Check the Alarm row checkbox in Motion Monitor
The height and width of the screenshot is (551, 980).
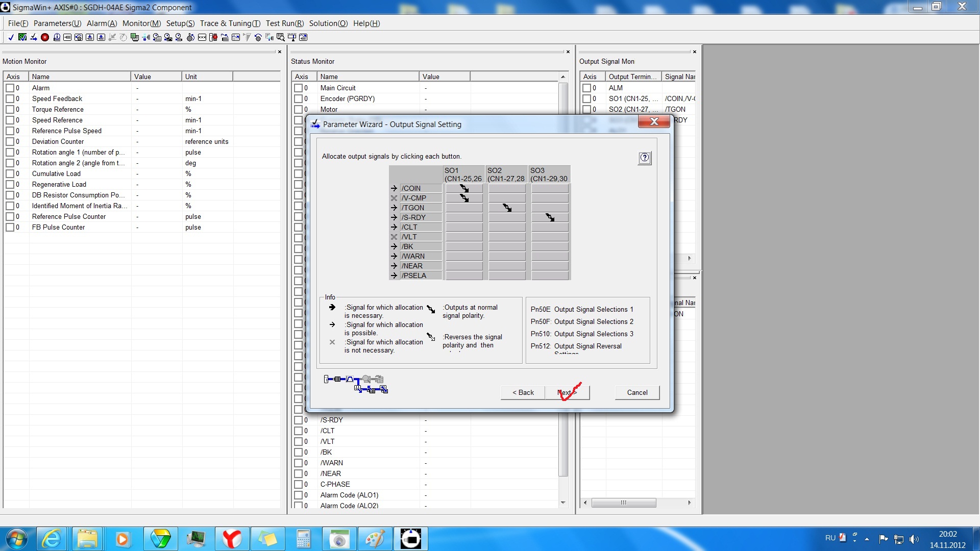coord(10,88)
